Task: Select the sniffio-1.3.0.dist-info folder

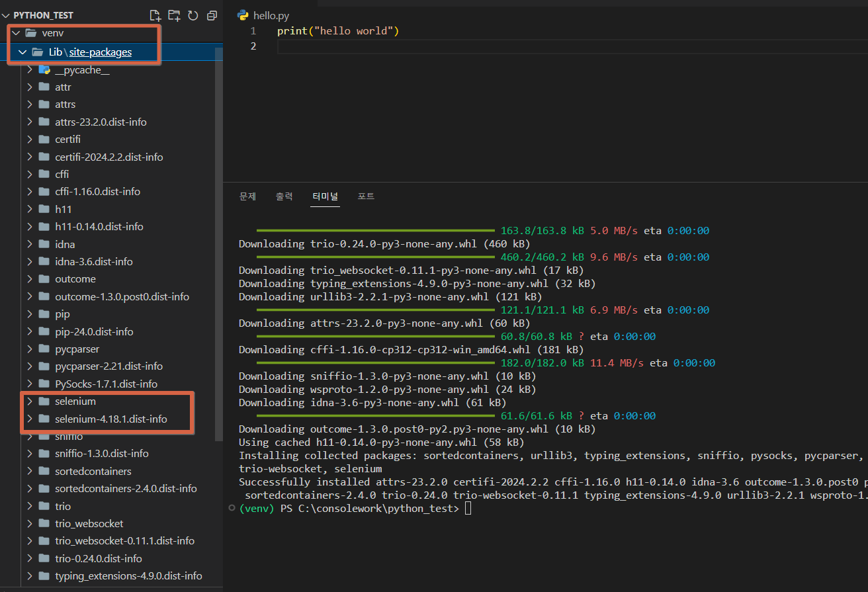Action: (x=102, y=453)
